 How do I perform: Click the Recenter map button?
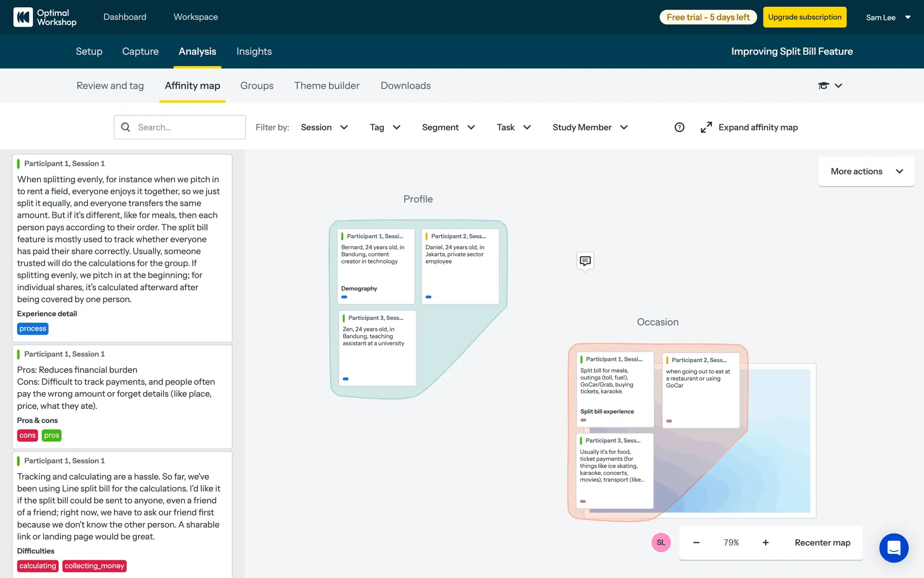[x=822, y=542]
